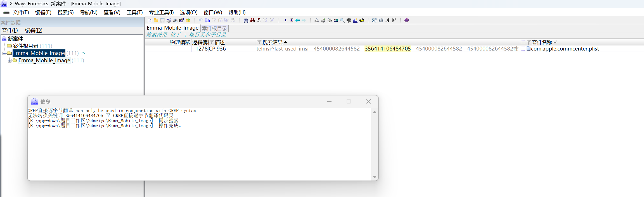The height and width of the screenshot is (197, 644).
Task: Click the 文件名称 column sort arrow
Action: 555,42
